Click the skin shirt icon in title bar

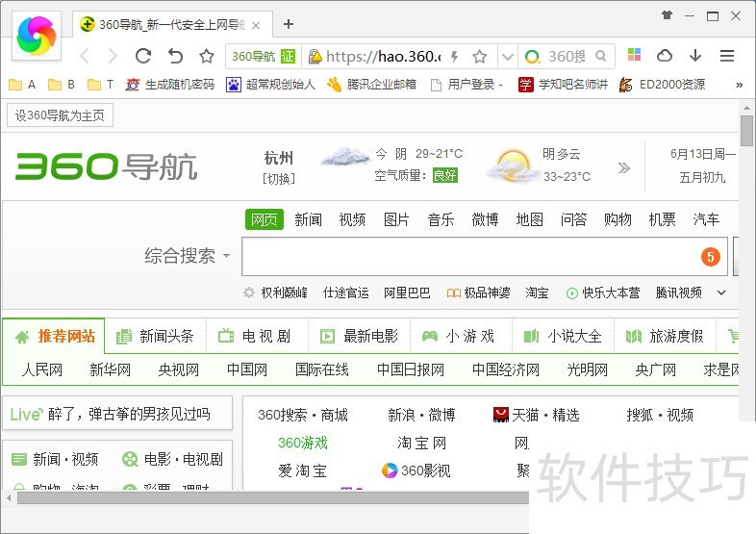coord(668,15)
